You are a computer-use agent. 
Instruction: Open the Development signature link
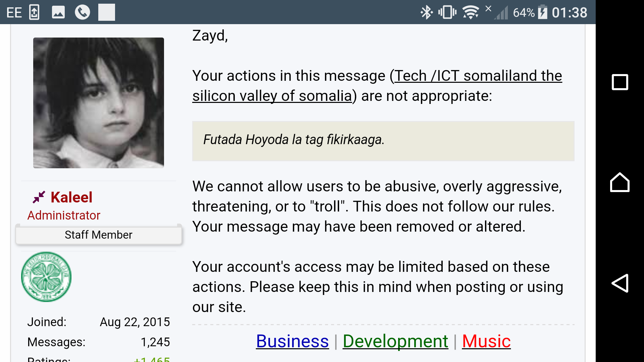coord(395,341)
